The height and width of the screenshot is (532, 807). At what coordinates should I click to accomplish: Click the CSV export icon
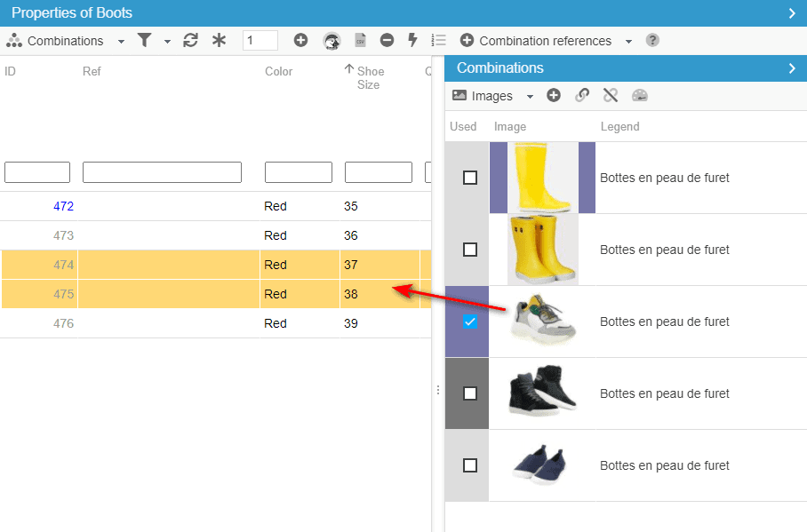[x=360, y=41]
